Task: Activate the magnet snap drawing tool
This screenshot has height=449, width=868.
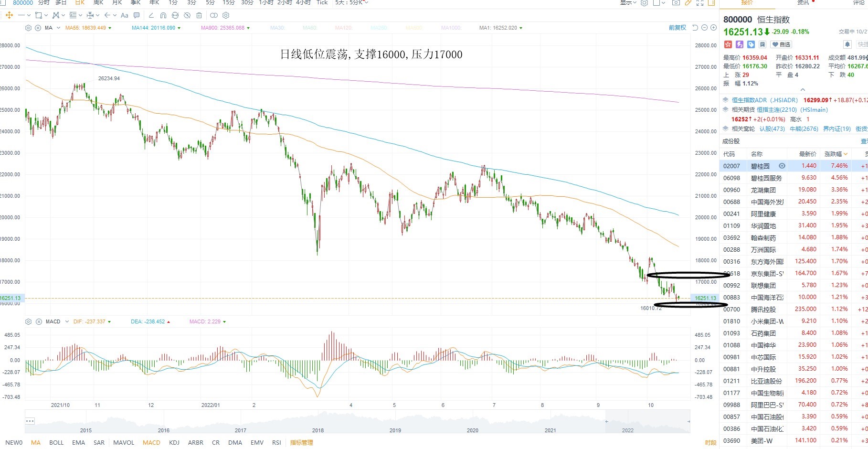Action: click(x=163, y=15)
